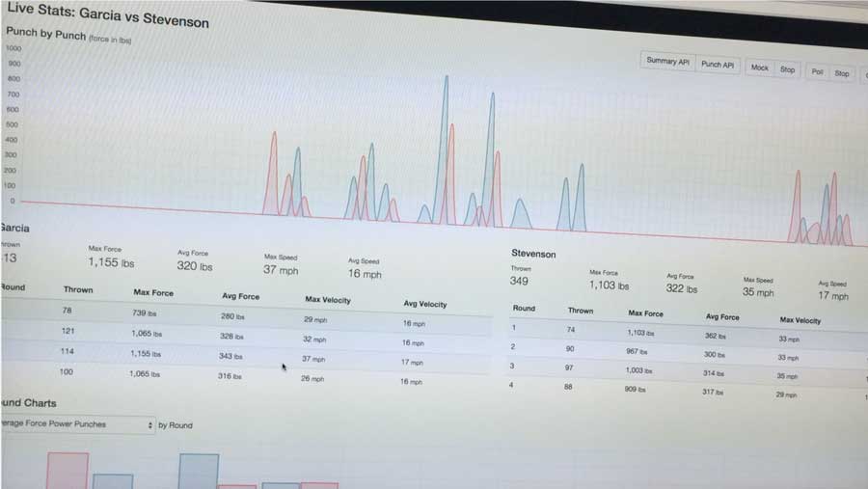
Task: Click Garcia's max velocity '29 mph'
Action: 315,319
